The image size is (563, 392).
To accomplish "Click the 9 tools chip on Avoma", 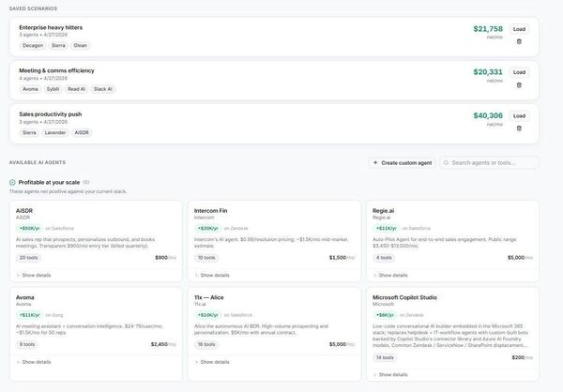I will (27, 344).
